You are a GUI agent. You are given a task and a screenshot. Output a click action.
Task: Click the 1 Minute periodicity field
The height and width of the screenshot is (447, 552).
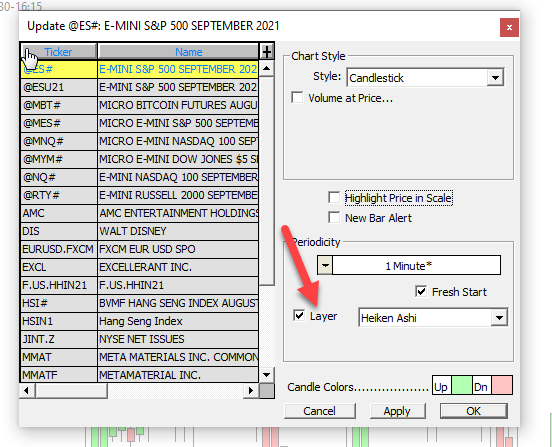click(x=416, y=265)
